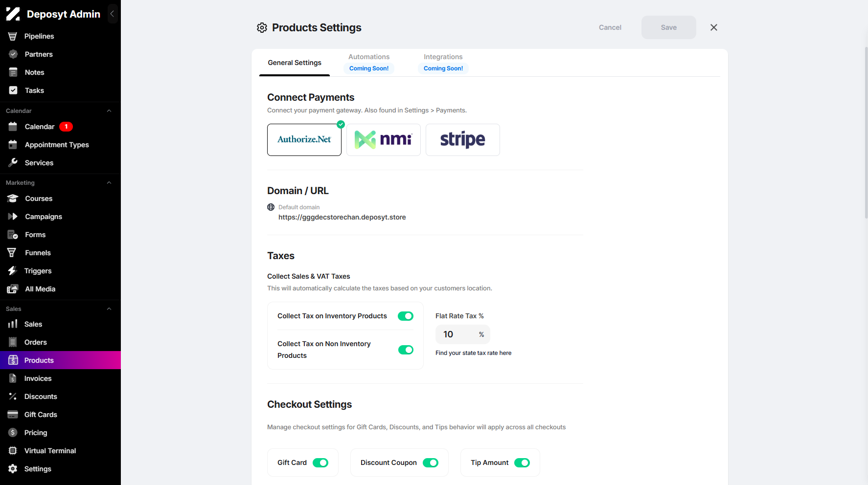Open the Sales bar chart icon
Image resolution: width=868 pixels, height=485 pixels.
click(13, 324)
